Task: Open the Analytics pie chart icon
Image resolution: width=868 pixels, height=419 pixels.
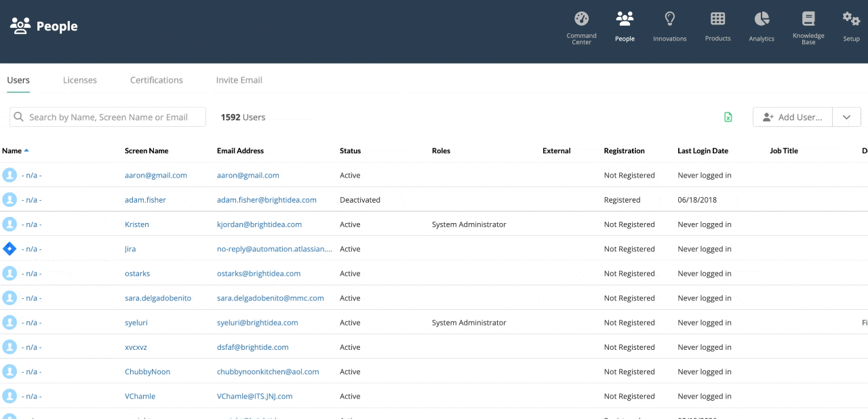Action: point(762,18)
